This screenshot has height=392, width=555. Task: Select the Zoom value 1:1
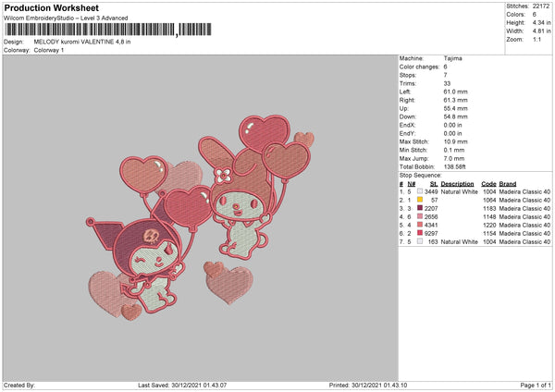(x=536, y=39)
